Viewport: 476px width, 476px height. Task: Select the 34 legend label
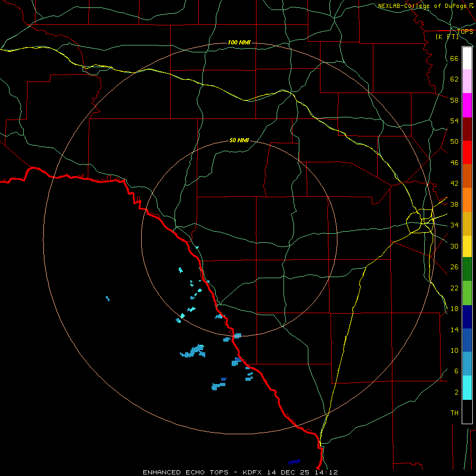point(454,225)
